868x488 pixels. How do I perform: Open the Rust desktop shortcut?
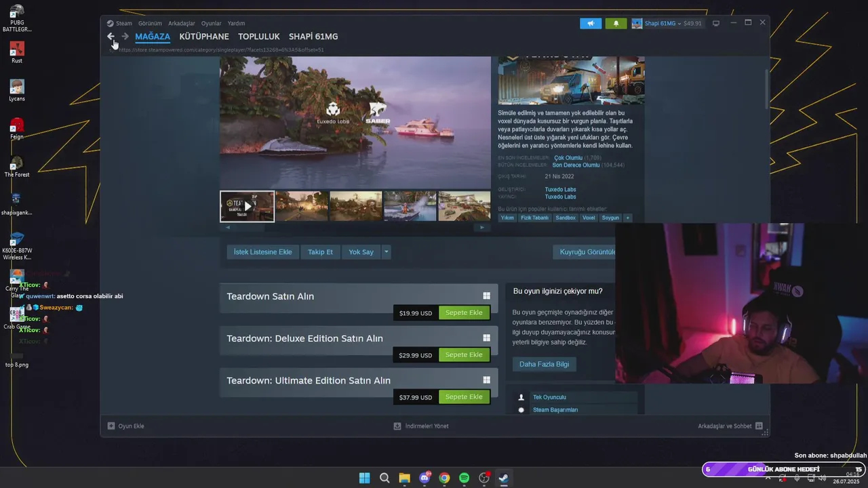(17, 53)
